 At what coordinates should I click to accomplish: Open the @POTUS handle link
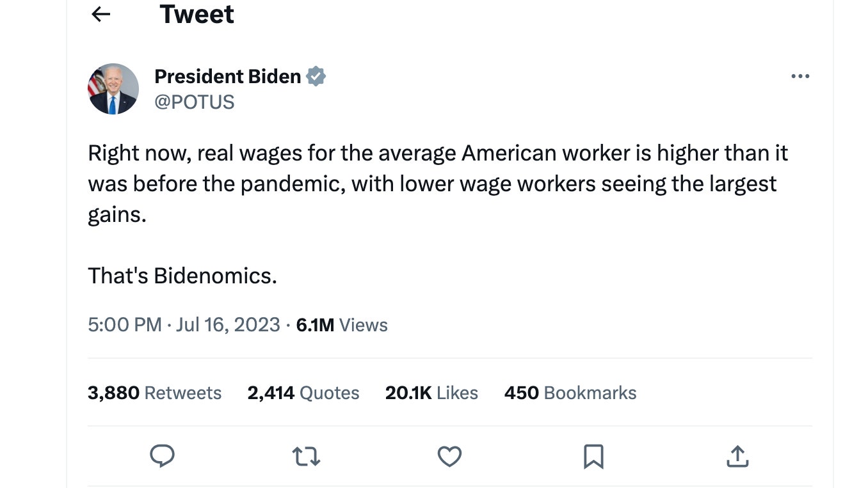click(195, 102)
